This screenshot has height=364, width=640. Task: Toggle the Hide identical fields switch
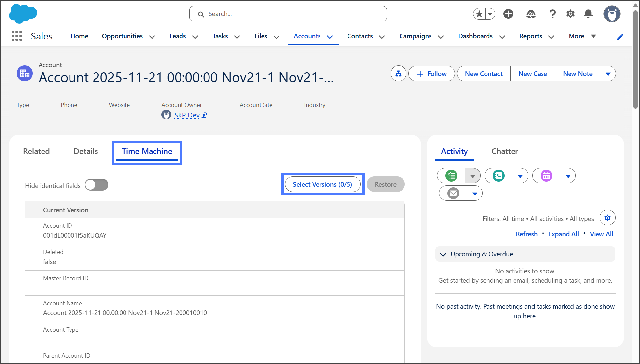(x=97, y=185)
